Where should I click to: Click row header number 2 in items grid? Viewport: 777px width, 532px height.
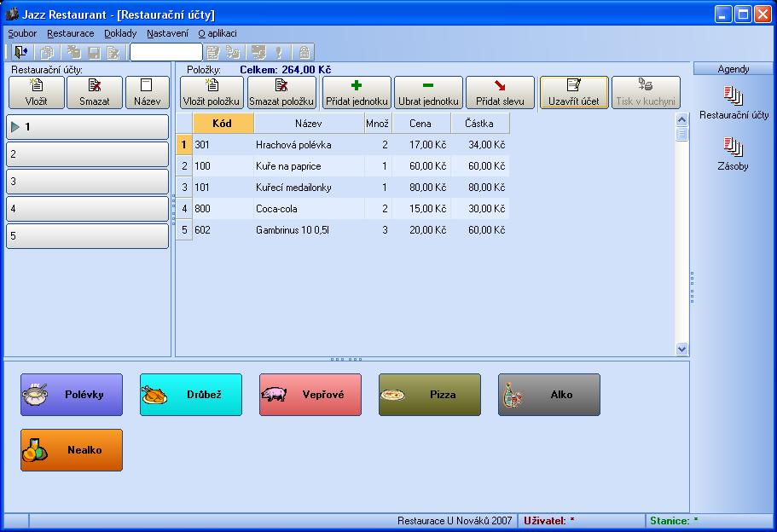tap(184, 166)
